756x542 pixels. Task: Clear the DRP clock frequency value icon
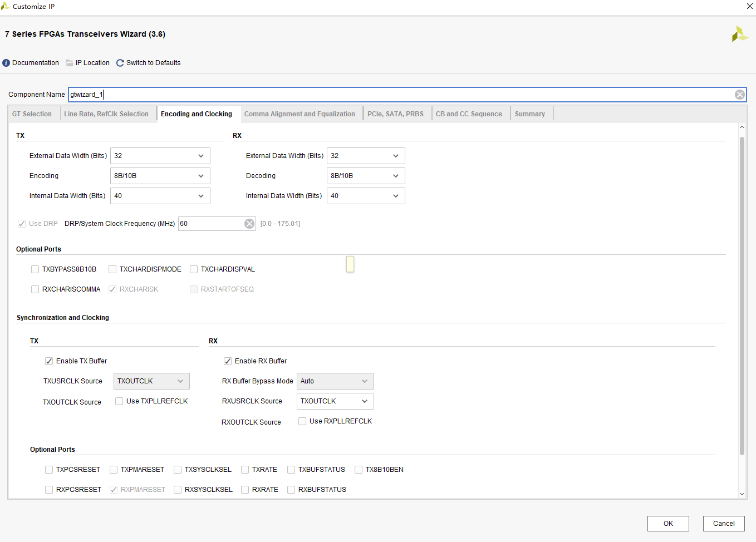(x=249, y=224)
